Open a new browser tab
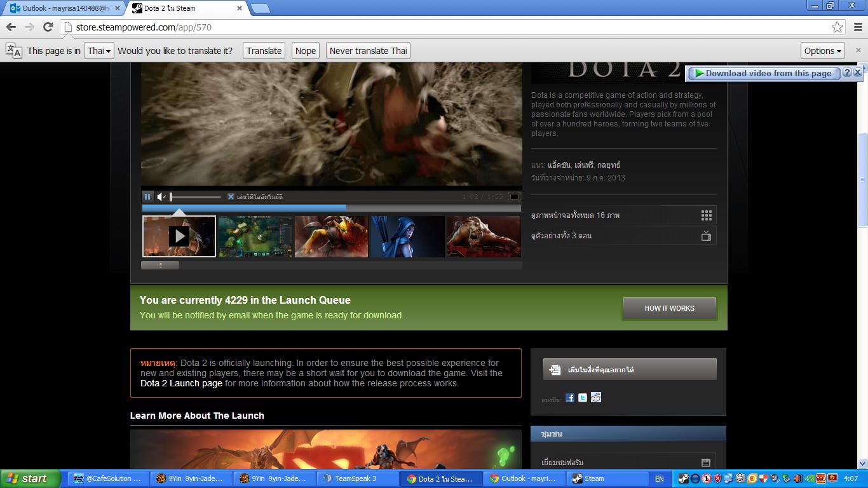 (x=260, y=8)
